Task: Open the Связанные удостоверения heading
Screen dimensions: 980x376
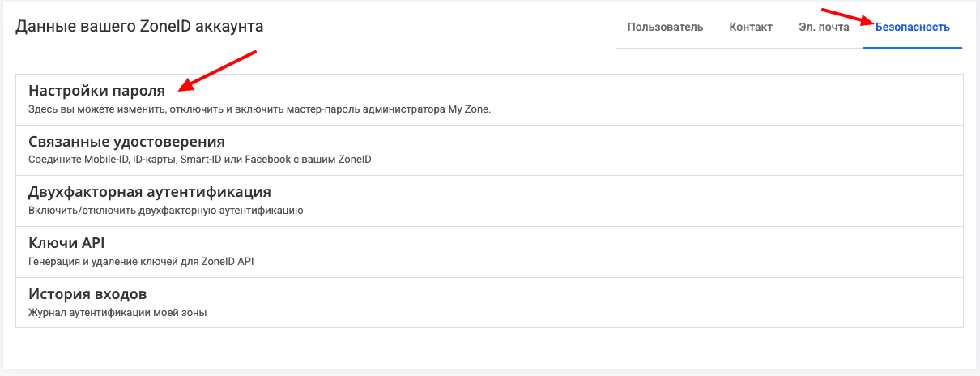Action: click(126, 141)
